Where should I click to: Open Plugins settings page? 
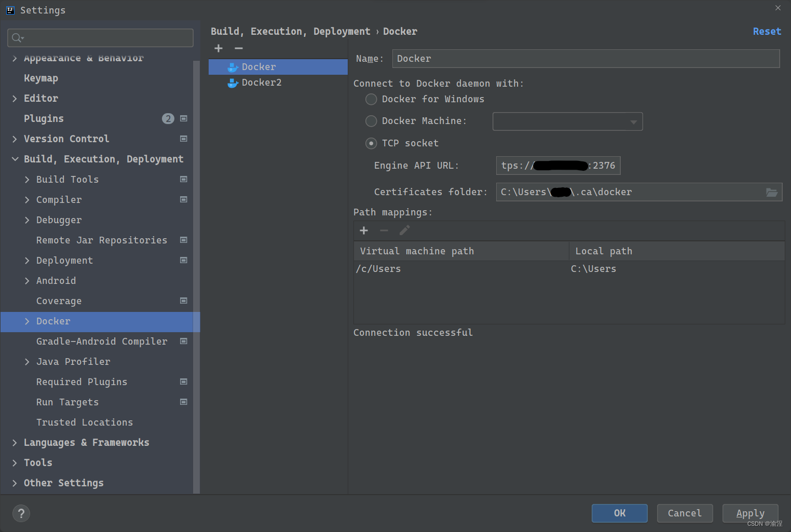click(x=44, y=119)
